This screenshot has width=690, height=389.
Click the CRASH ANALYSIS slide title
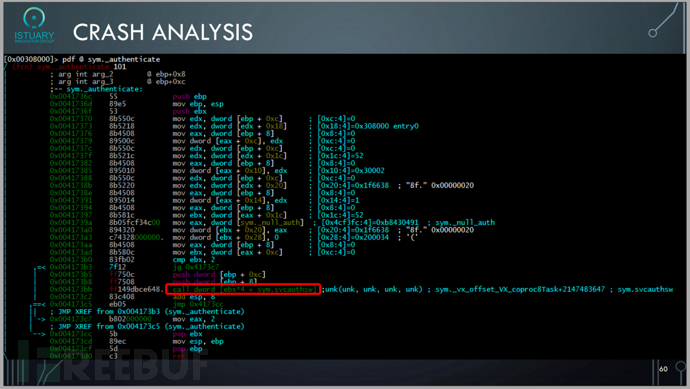(x=163, y=32)
